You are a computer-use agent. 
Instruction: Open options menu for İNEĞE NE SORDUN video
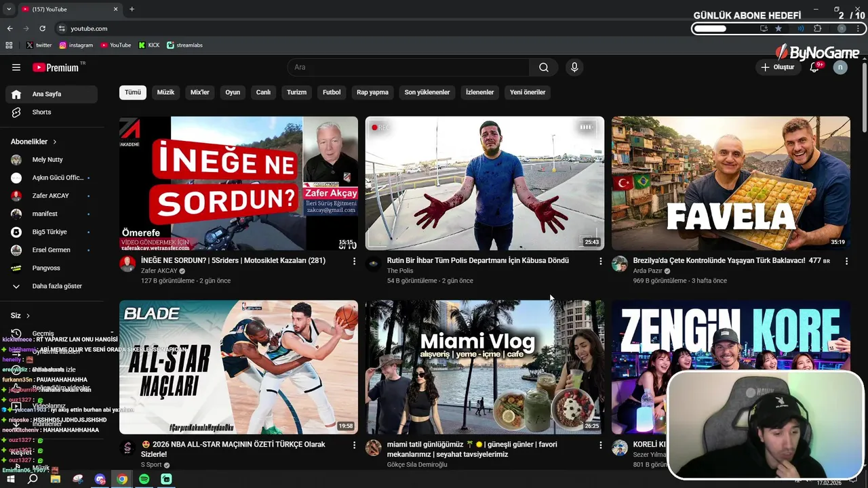(354, 261)
